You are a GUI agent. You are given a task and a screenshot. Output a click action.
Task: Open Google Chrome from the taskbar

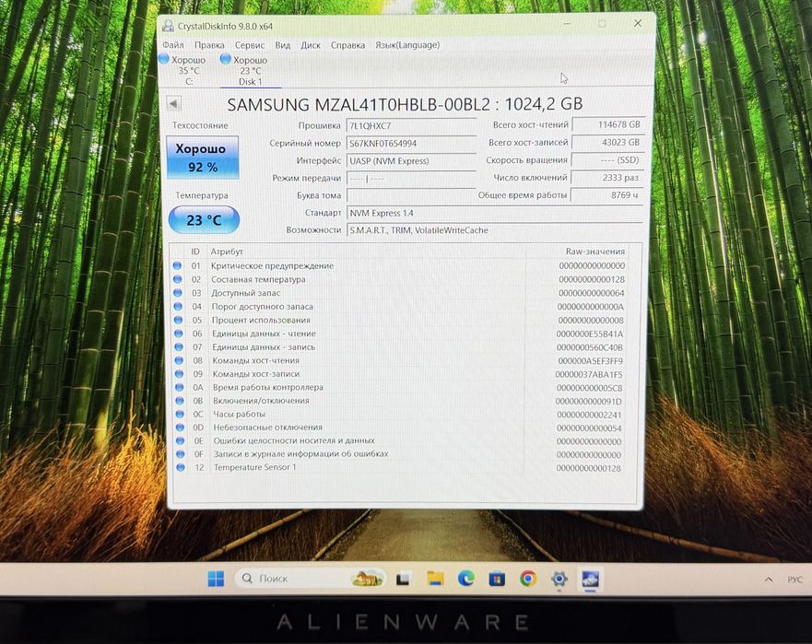528,579
